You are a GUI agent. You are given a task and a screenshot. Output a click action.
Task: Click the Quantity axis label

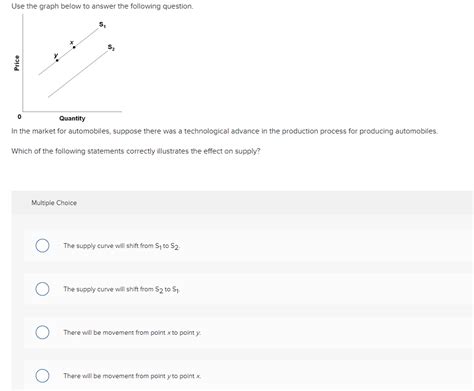pos(72,118)
